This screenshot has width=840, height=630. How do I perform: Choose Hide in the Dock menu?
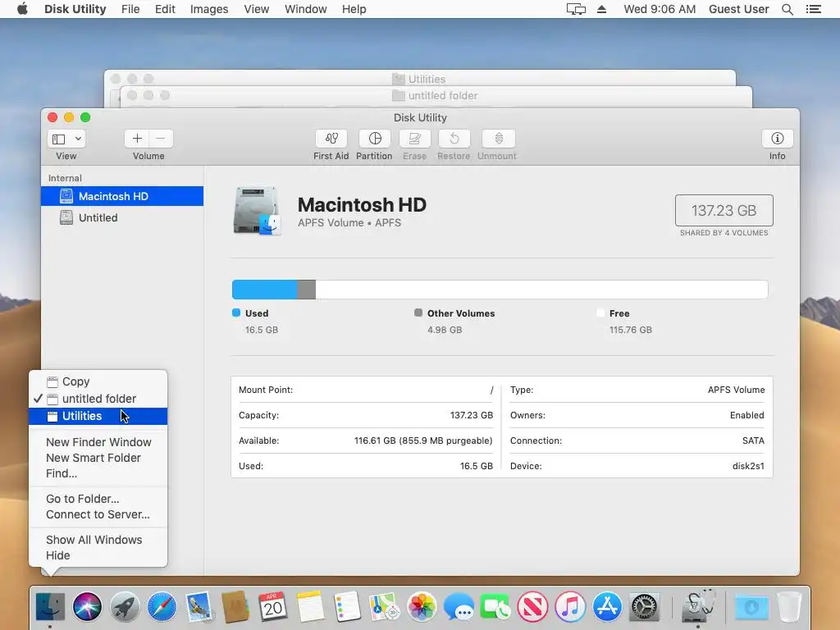tap(98, 555)
